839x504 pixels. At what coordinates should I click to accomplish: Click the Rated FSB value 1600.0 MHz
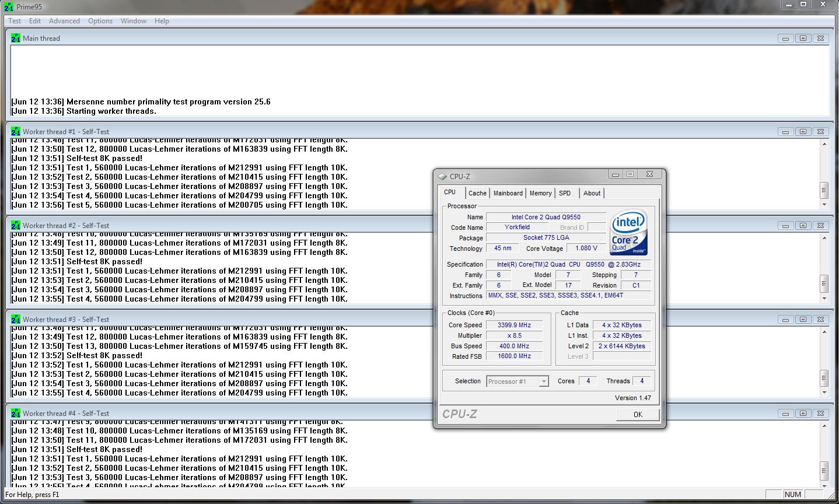(514, 356)
